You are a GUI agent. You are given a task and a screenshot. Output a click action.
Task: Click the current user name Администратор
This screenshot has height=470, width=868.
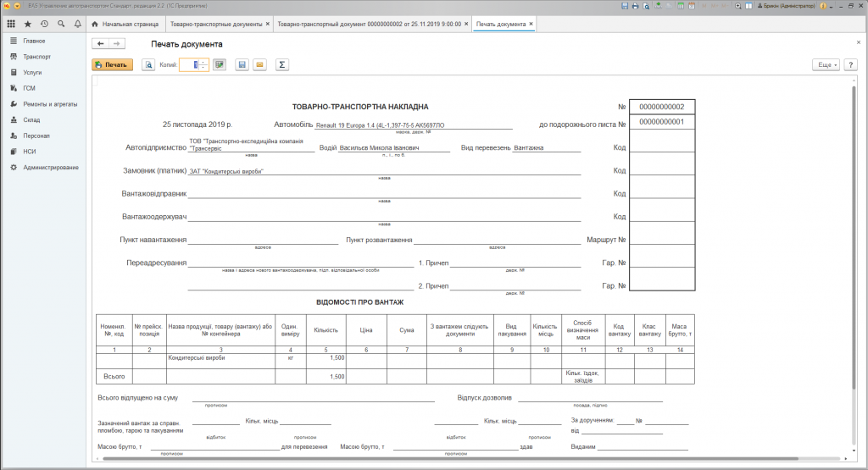pyautogui.click(x=786, y=6)
